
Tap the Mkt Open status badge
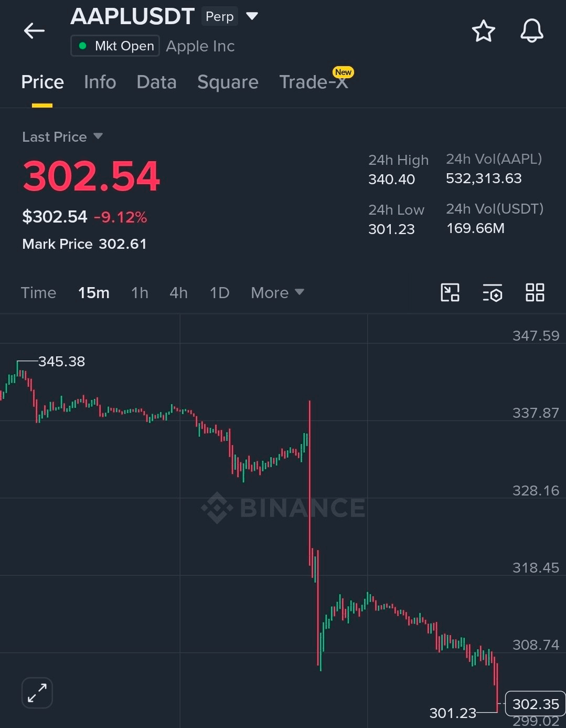[115, 46]
